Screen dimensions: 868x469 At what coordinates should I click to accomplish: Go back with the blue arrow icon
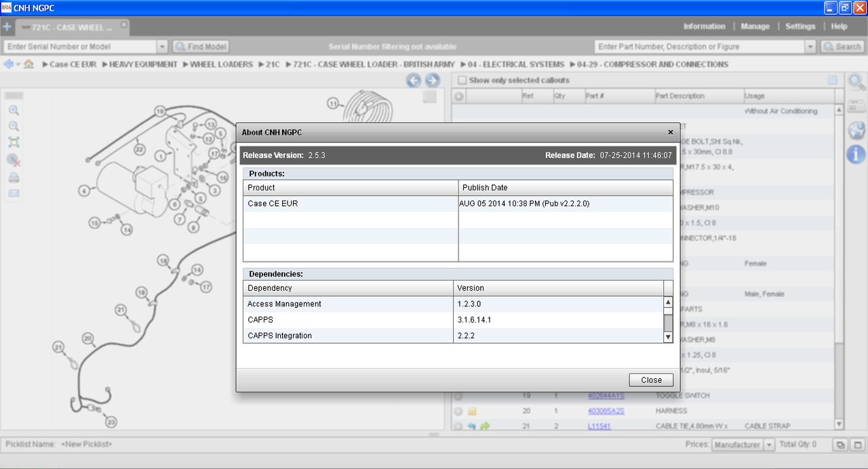(x=8, y=64)
